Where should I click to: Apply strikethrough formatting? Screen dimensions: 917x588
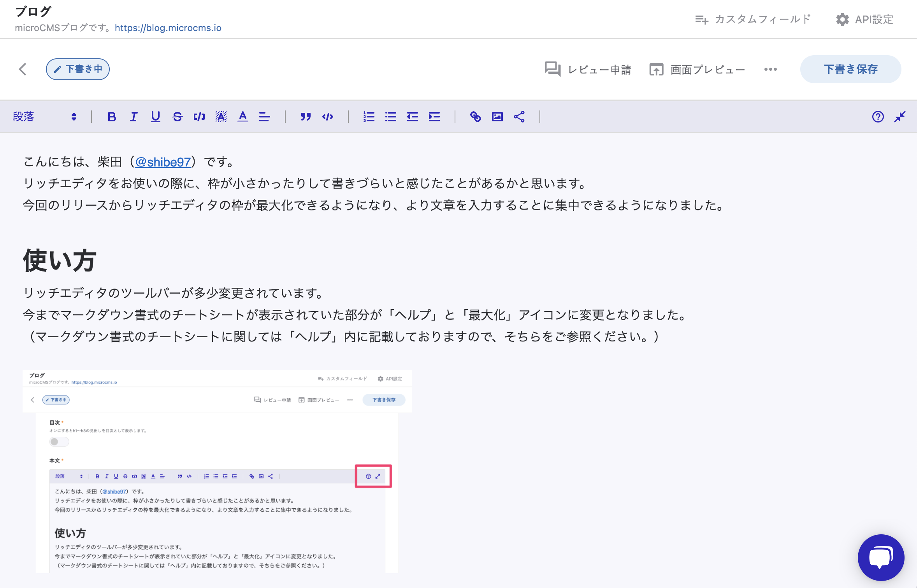coord(177,117)
